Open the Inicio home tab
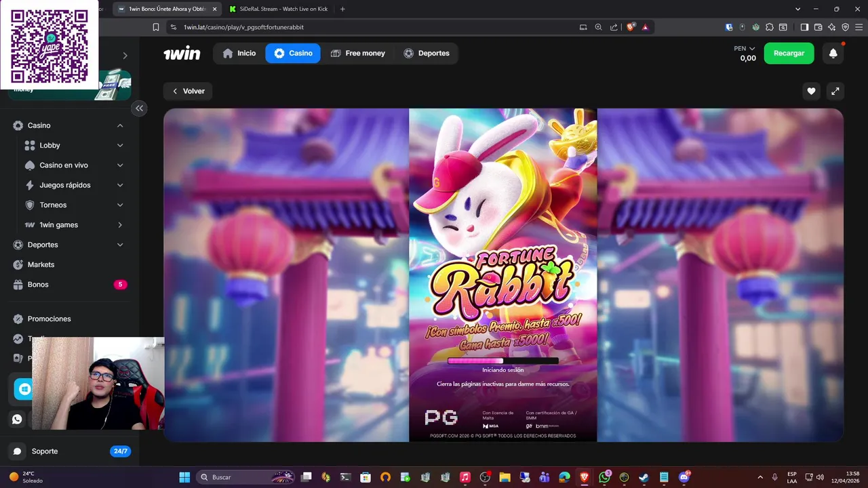 [239, 54]
